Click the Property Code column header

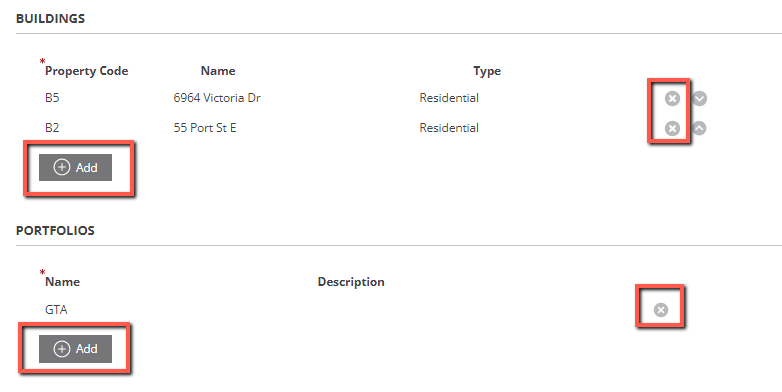click(x=86, y=71)
